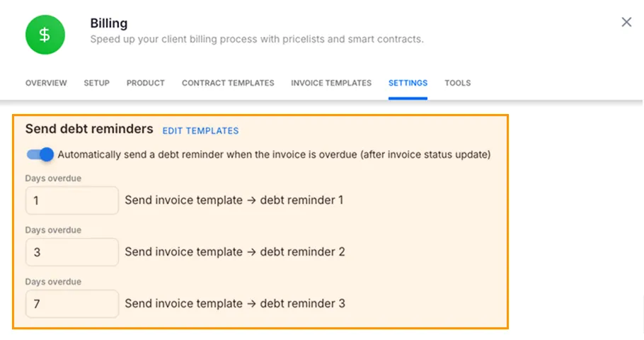Click the Settings tab
Screen dimensions: 644x340
click(x=408, y=83)
